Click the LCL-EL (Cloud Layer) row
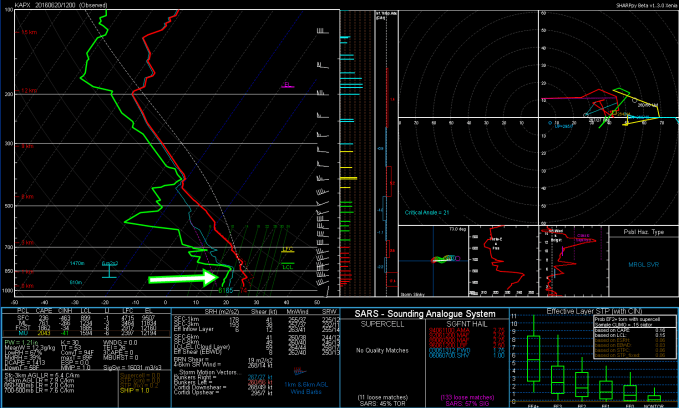 255,347
